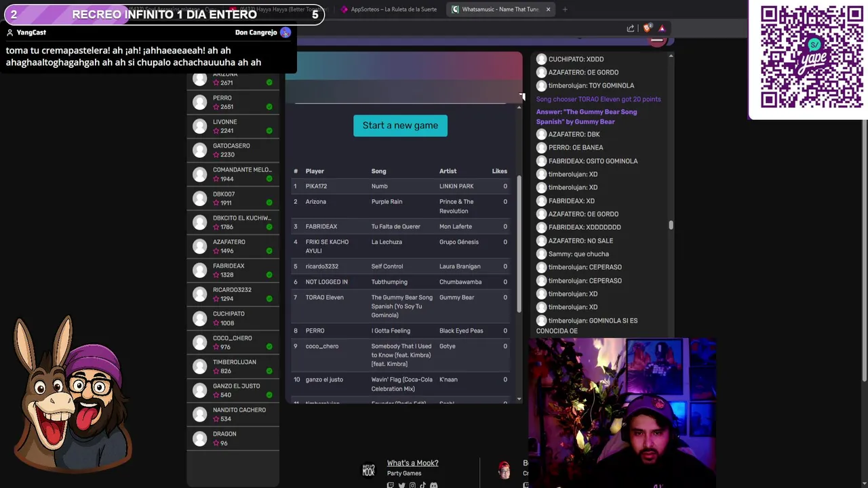
Task: Click AZAFATERO avatar in player list
Action: (199, 246)
